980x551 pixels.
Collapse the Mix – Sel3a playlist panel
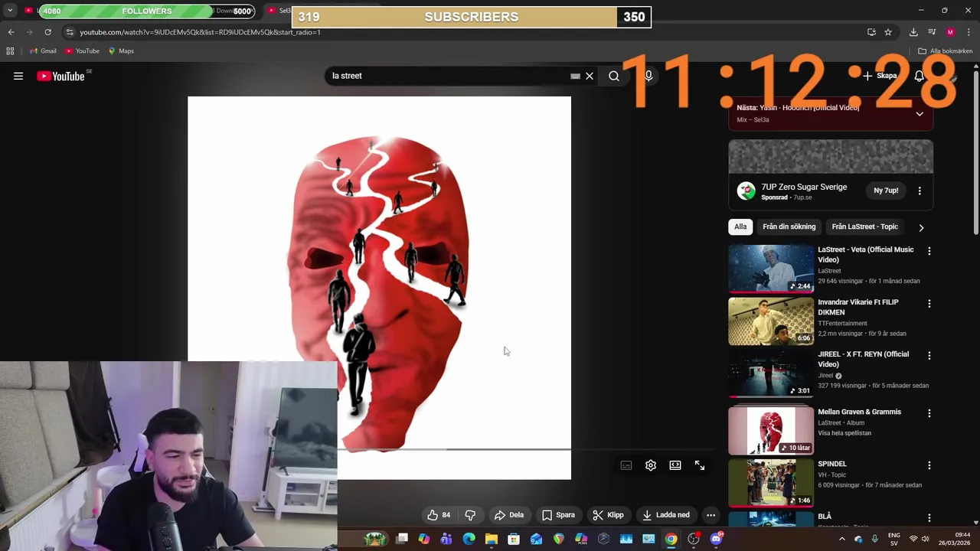(920, 114)
